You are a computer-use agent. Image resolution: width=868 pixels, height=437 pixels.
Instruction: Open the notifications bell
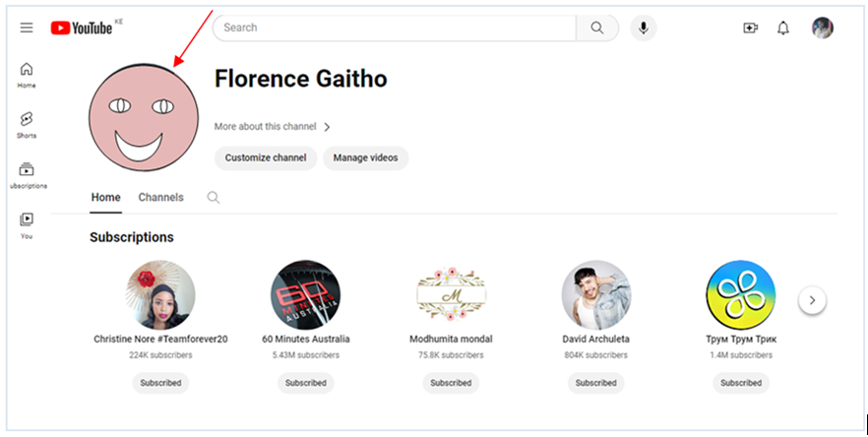pyautogui.click(x=783, y=28)
